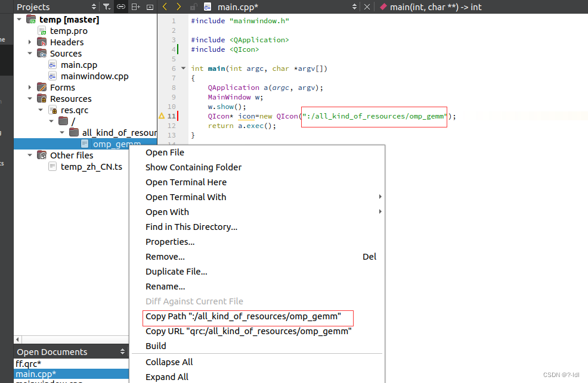Choose Expand All

point(257,376)
